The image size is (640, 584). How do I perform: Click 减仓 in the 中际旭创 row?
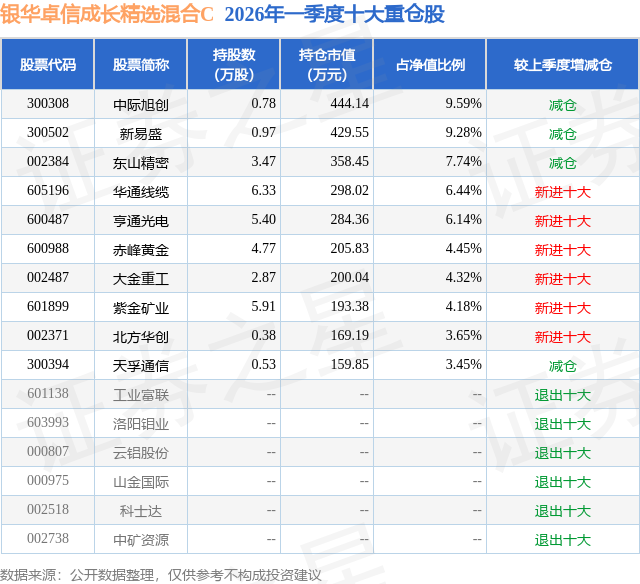click(563, 105)
